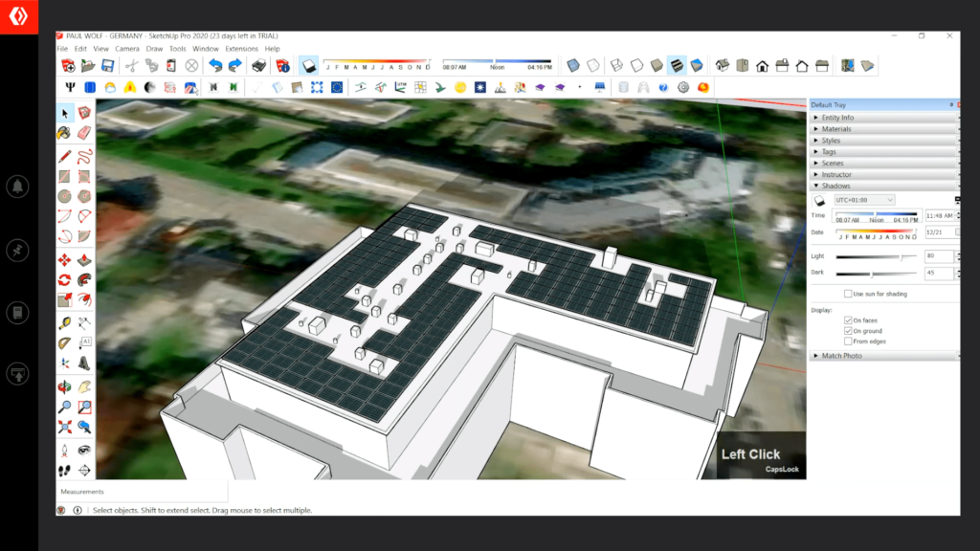Open the Camera menu
The image size is (980, 551).
point(127,49)
